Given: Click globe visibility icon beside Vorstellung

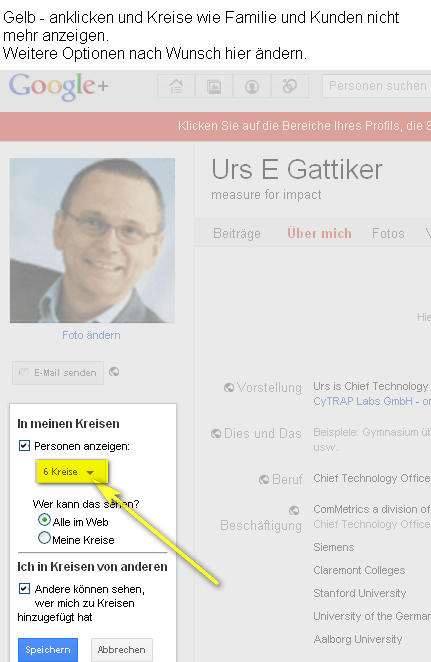Looking at the screenshot, I should [x=229, y=387].
